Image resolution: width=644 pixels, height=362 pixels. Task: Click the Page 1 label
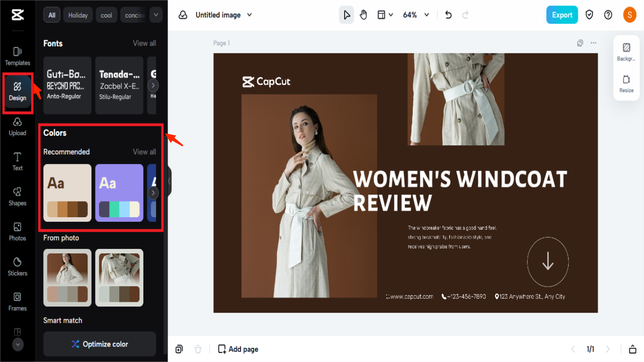pyautogui.click(x=221, y=43)
